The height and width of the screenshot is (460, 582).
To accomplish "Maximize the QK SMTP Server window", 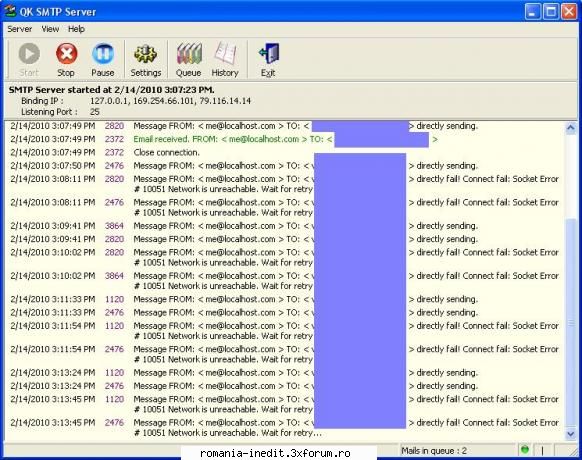I will point(551,12).
